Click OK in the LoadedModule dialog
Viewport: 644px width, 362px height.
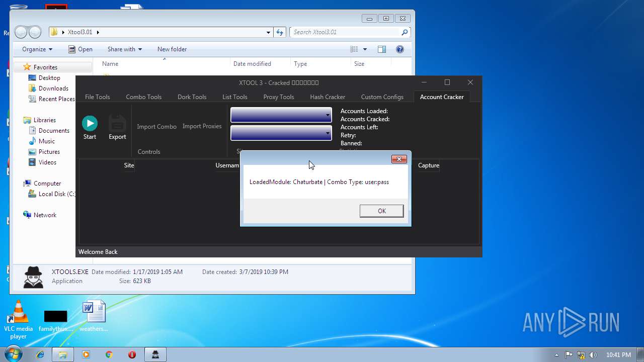tap(381, 211)
